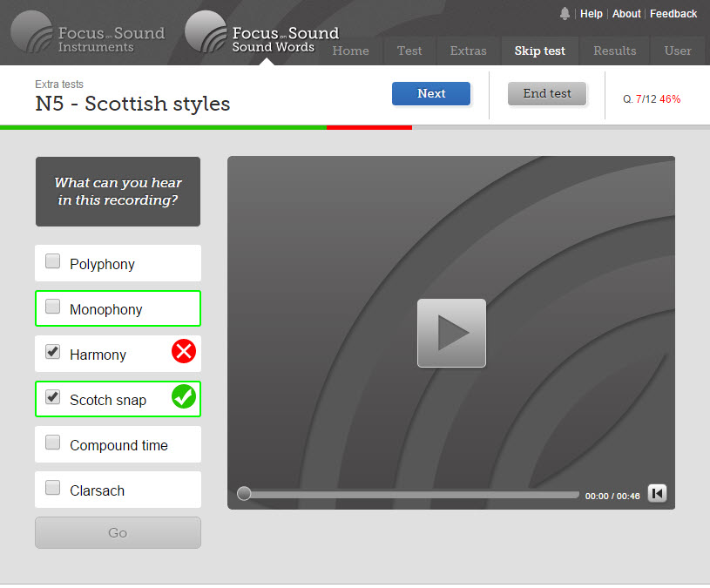Open the About link
This screenshot has height=588, width=710.
point(626,14)
